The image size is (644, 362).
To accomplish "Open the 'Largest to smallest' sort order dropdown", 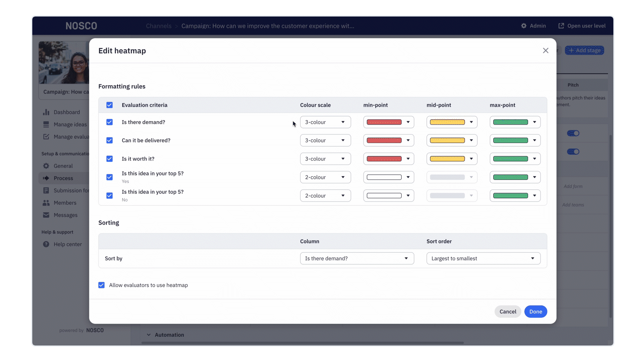I will [x=483, y=258].
